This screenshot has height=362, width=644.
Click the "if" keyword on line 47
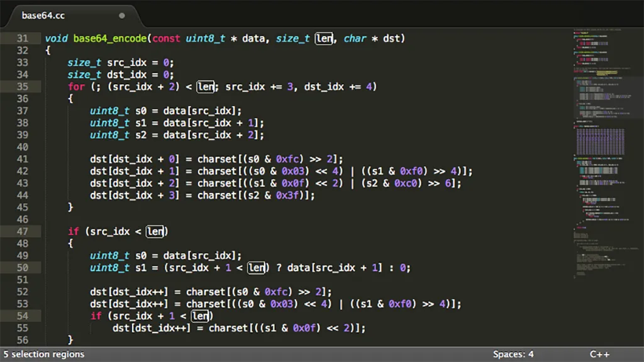click(73, 231)
